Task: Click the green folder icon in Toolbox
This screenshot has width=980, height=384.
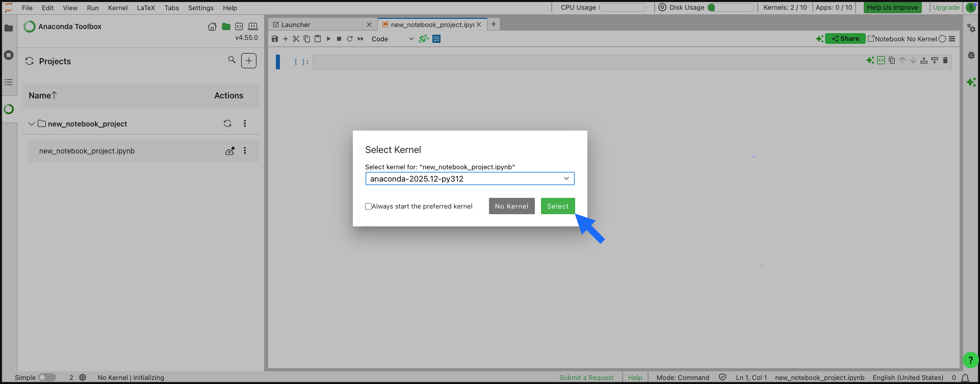Action: [226, 27]
